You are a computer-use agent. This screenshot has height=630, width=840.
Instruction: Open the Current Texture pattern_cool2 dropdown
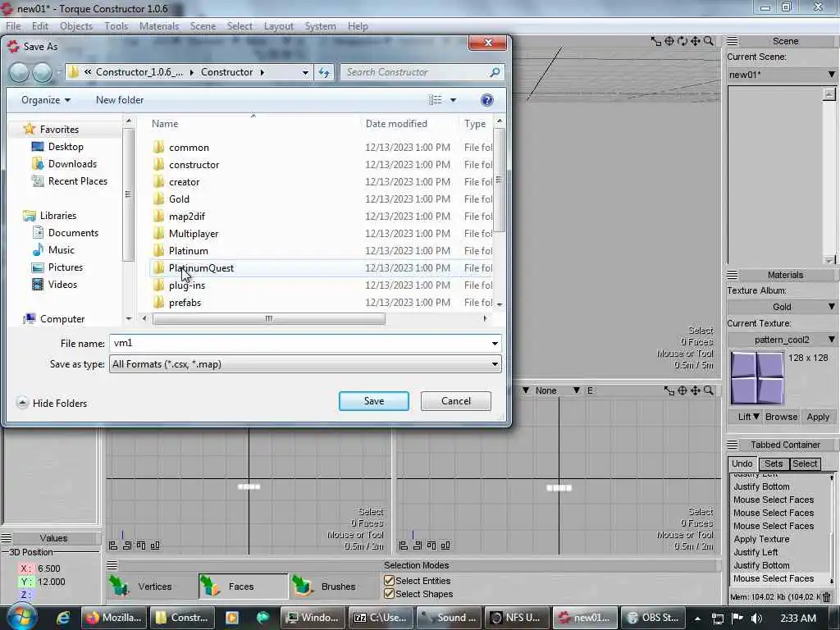coord(782,340)
